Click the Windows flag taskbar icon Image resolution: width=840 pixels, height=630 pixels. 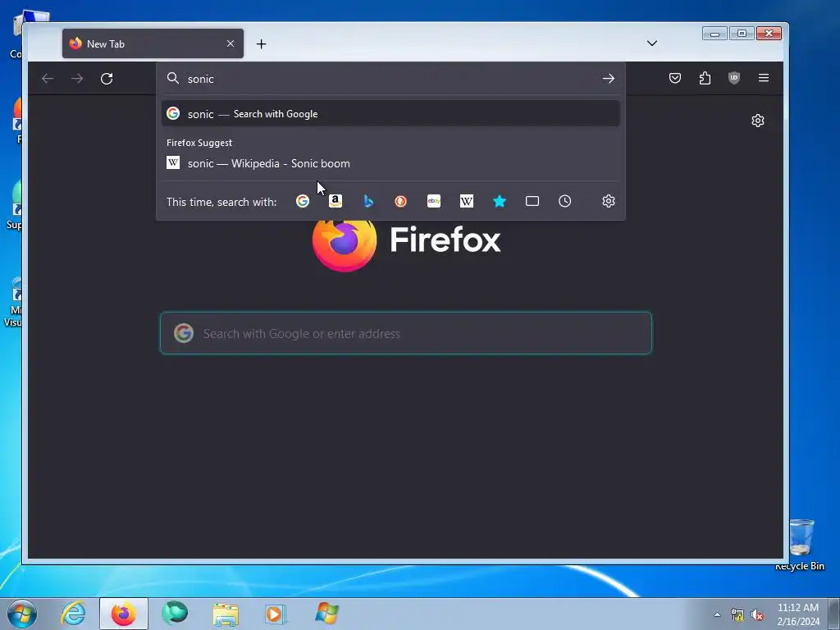pos(326,614)
